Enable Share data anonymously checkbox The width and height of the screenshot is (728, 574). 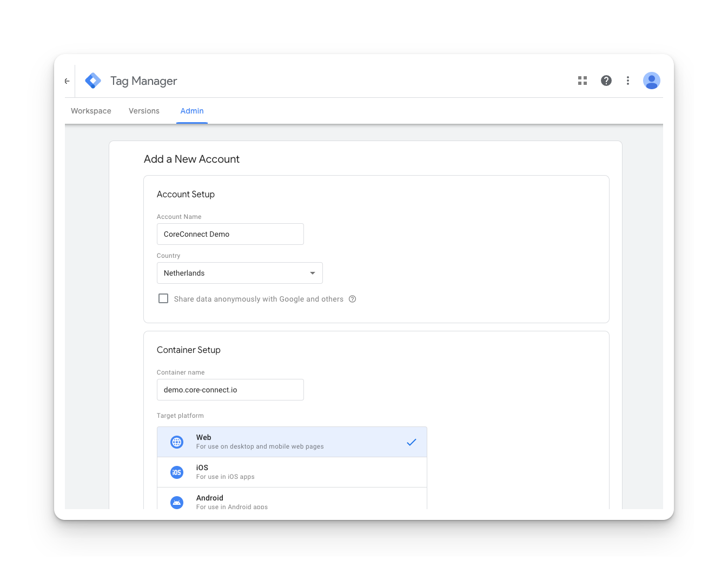click(x=163, y=299)
